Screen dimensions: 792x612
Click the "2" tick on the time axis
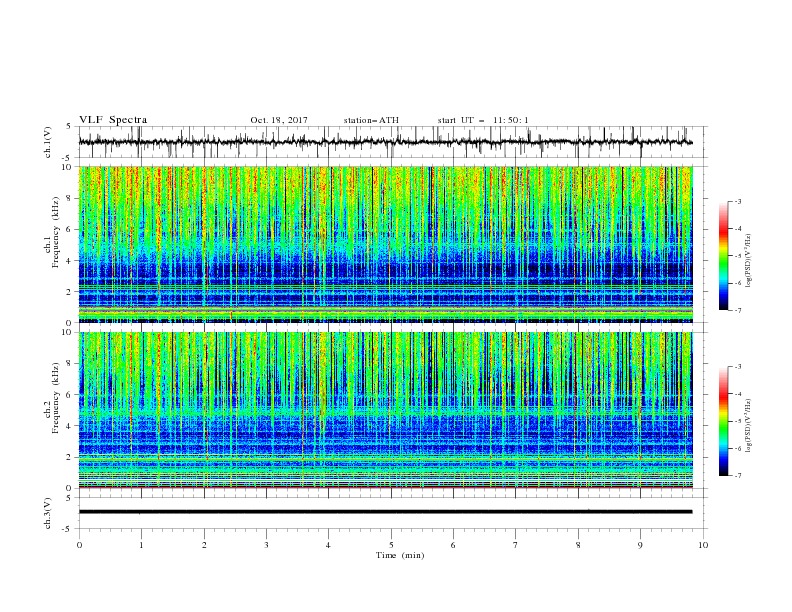point(204,545)
